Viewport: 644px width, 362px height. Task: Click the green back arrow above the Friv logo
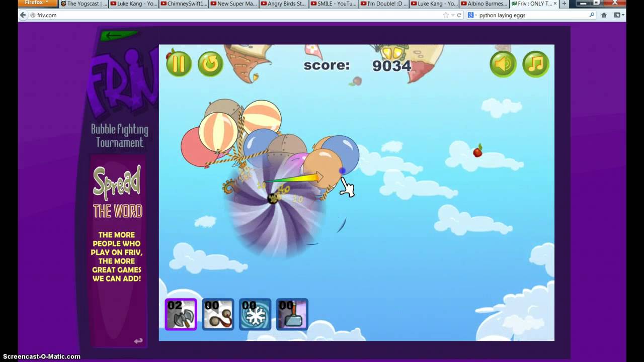click(119, 35)
